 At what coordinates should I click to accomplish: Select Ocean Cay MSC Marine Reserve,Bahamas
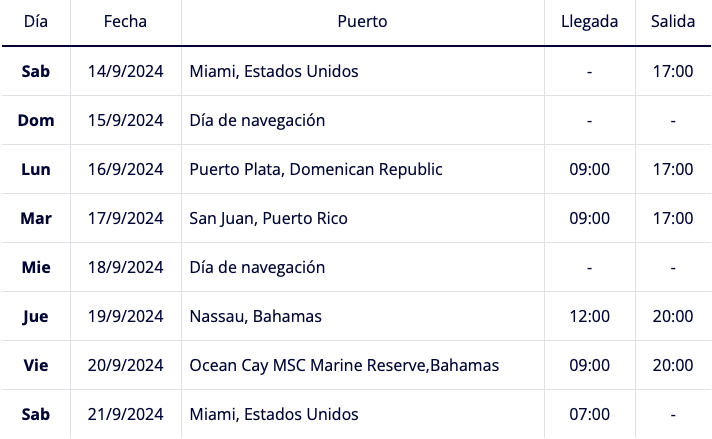tap(344, 365)
